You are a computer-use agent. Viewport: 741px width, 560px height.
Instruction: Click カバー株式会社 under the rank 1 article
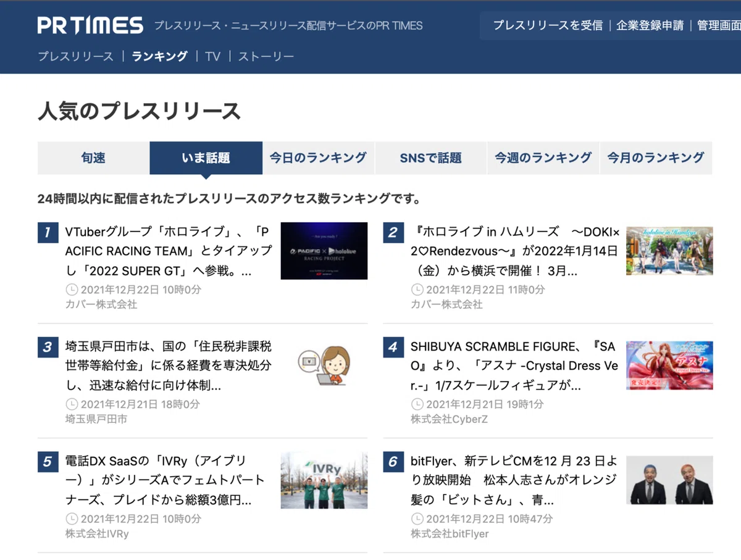coord(101,304)
